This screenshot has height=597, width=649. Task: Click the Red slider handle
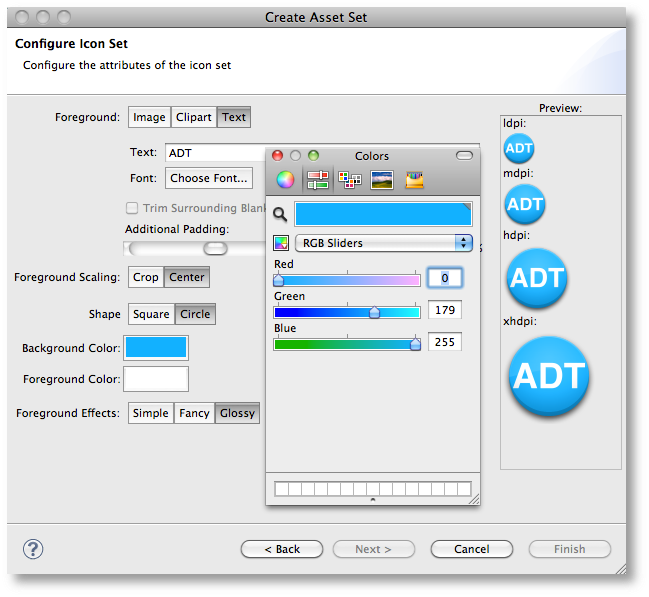[x=279, y=280]
